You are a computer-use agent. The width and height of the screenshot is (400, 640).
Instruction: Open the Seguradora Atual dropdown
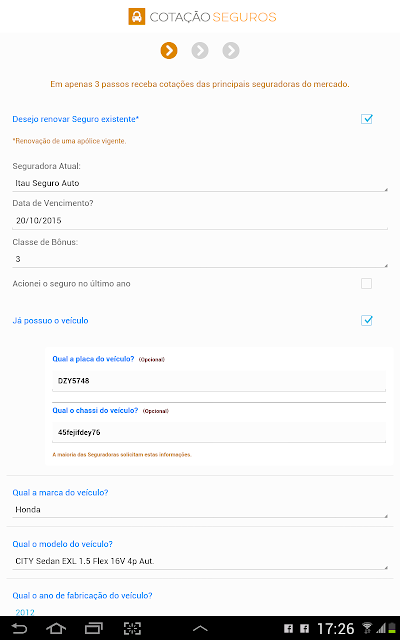click(x=200, y=183)
